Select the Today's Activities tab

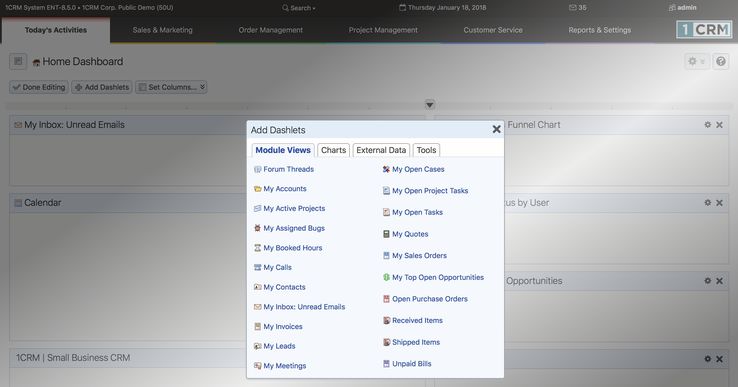(56, 30)
